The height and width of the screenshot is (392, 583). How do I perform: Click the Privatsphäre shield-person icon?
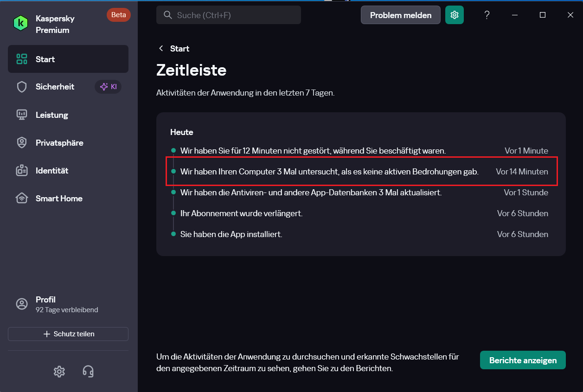tap(22, 142)
